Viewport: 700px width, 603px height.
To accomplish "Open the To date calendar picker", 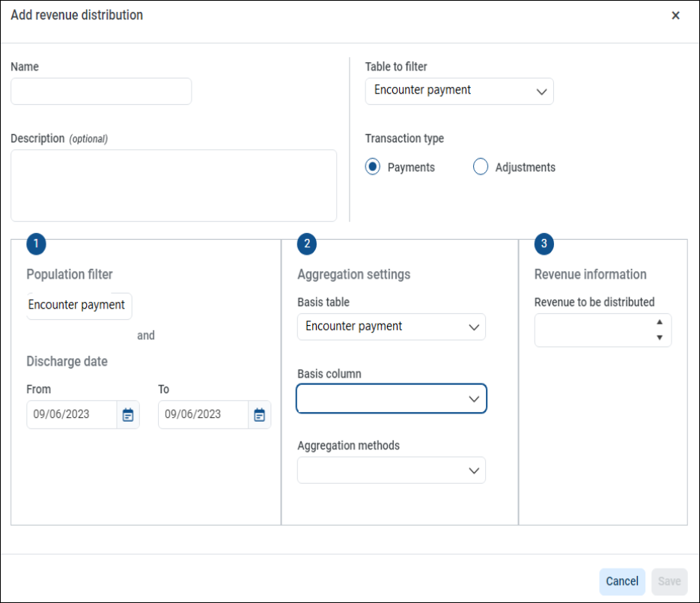I will [x=259, y=414].
